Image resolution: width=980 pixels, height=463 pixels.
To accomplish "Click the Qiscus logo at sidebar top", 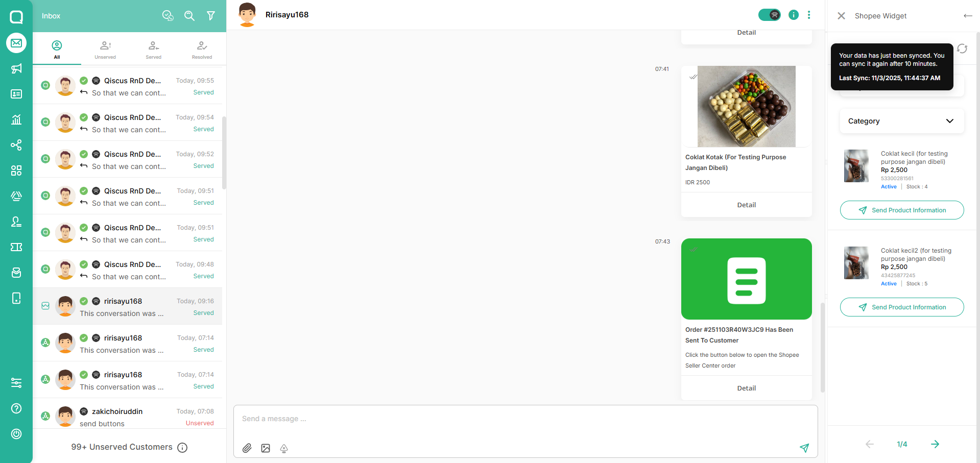I will pos(16,17).
